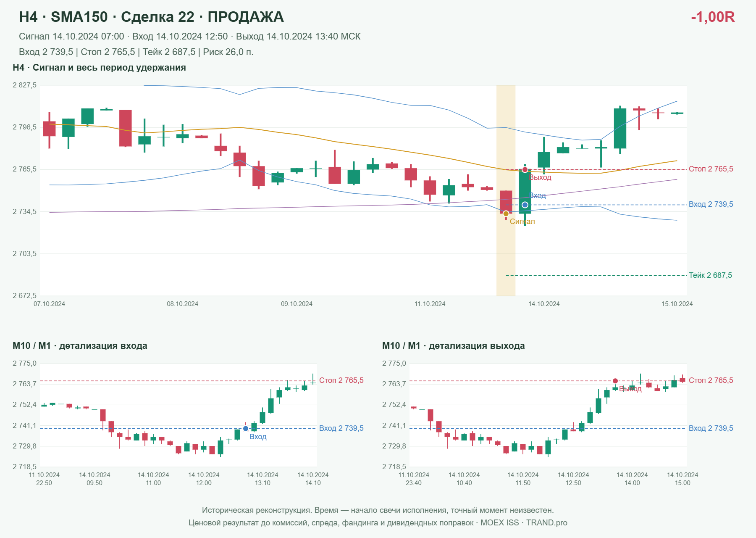This screenshot has height=538, width=756.
Task: Click 'Вход 2 739,5' label in exit detail chart
Action: [x=711, y=428]
